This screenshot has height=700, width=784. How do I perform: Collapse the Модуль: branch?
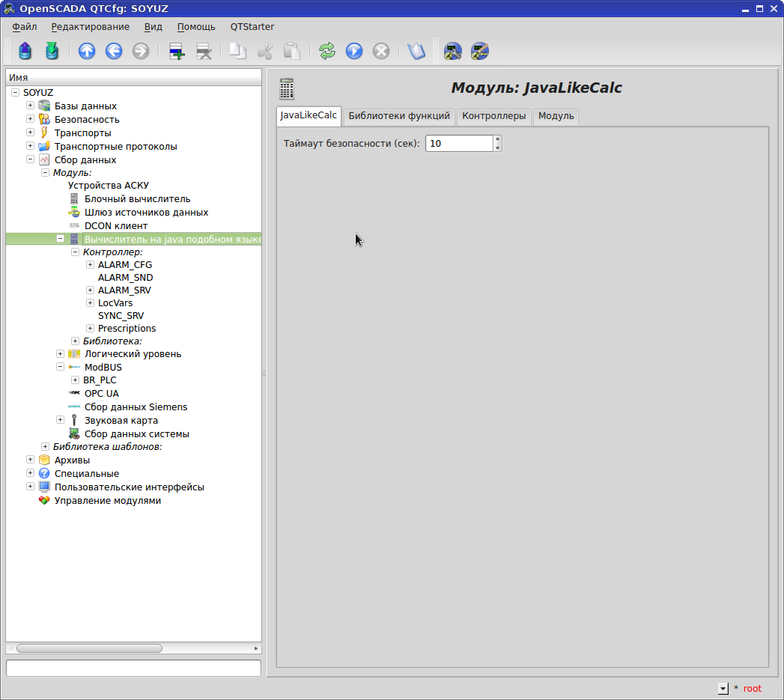point(45,172)
